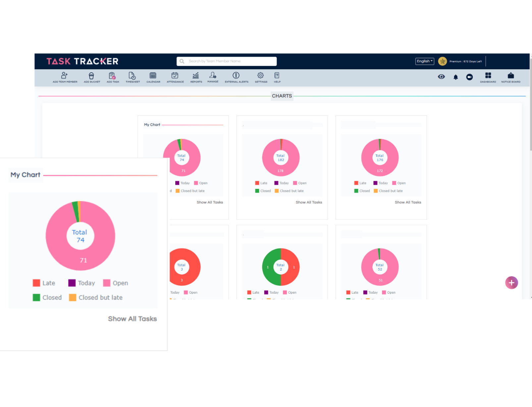Click the Premium 672 Days Left text

465,61
